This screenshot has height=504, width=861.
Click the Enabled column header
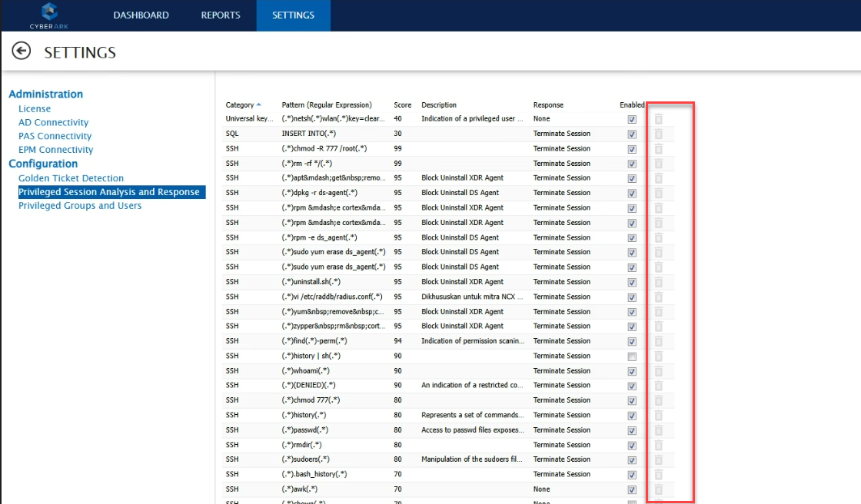point(632,104)
